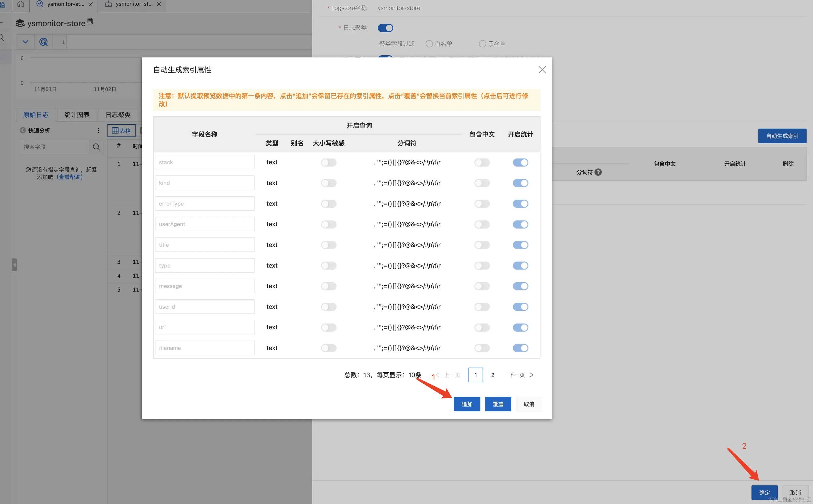Go to the next page of fields
The width and height of the screenshot is (813, 504).
click(520, 375)
